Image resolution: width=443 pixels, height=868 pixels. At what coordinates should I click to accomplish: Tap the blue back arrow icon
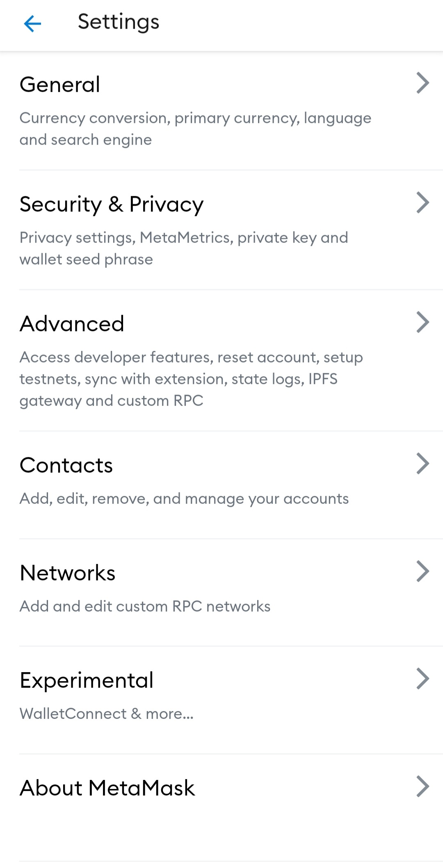(32, 23)
